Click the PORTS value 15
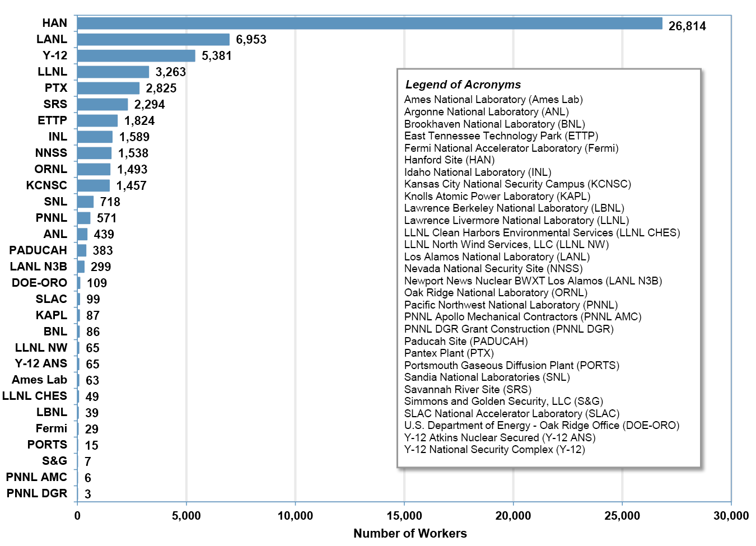The image size is (756, 546). click(x=92, y=445)
